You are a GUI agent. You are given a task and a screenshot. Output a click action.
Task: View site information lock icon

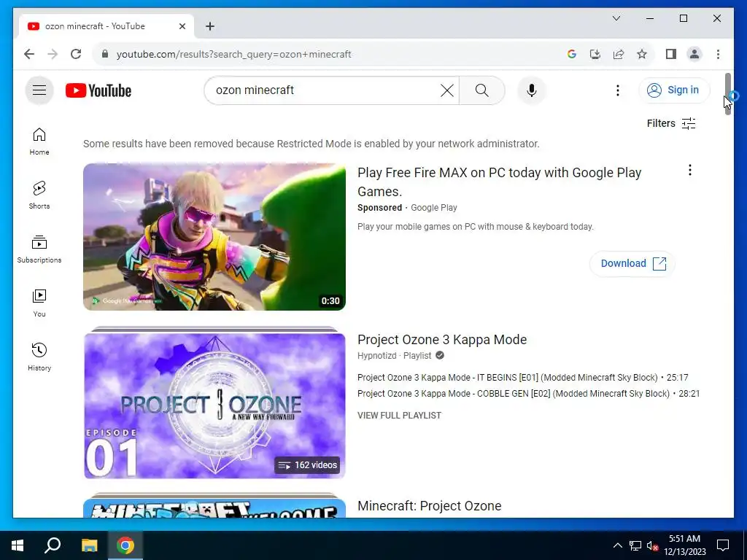coord(105,54)
